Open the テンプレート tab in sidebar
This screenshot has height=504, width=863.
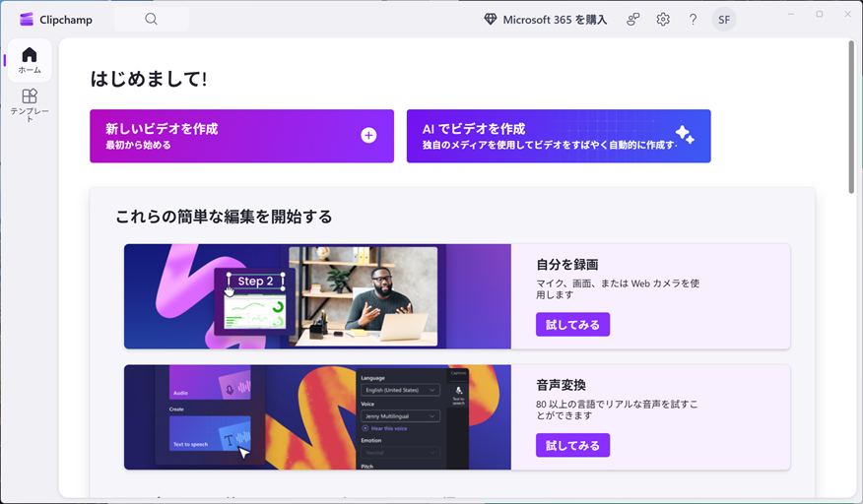(30, 104)
